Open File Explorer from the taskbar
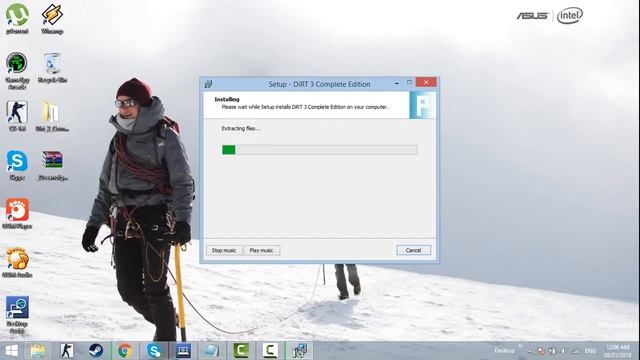Screen dimensions: 640x360 click(38, 351)
